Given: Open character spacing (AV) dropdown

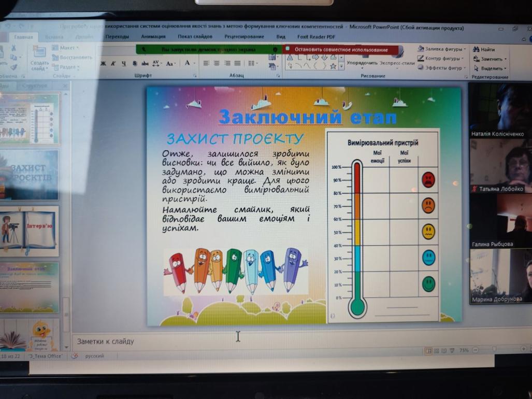Looking at the screenshot, I should tap(157, 63).
